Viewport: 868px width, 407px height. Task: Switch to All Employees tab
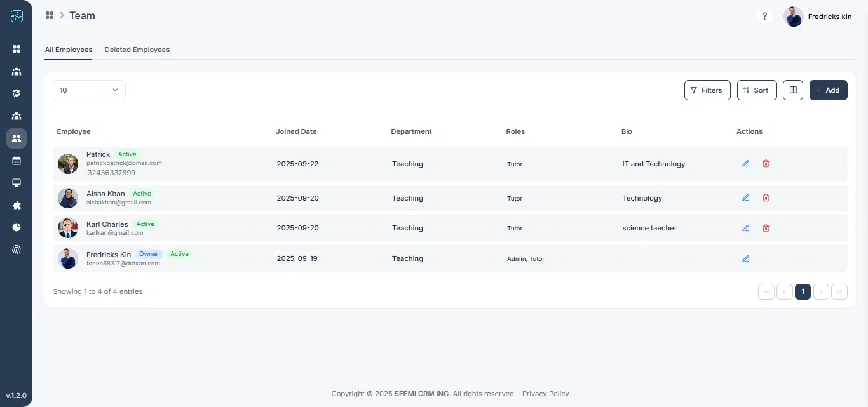click(69, 50)
